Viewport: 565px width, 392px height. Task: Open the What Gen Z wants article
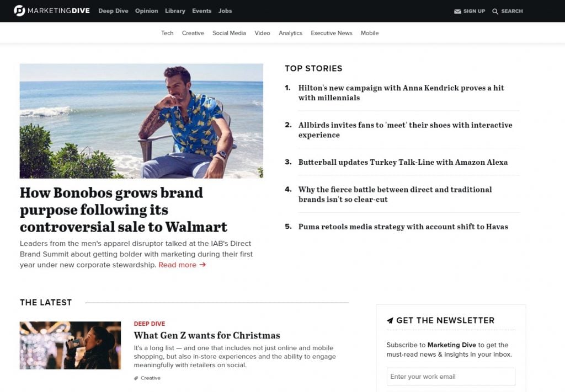(x=207, y=335)
